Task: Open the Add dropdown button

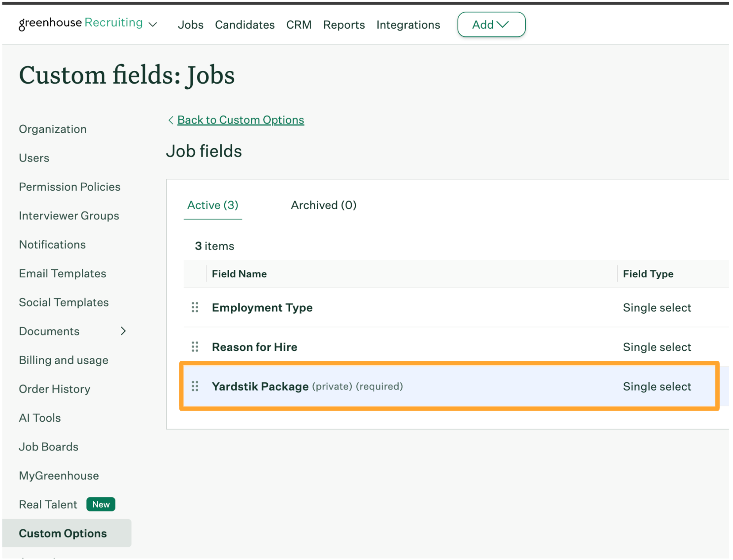Action: coord(491,25)
